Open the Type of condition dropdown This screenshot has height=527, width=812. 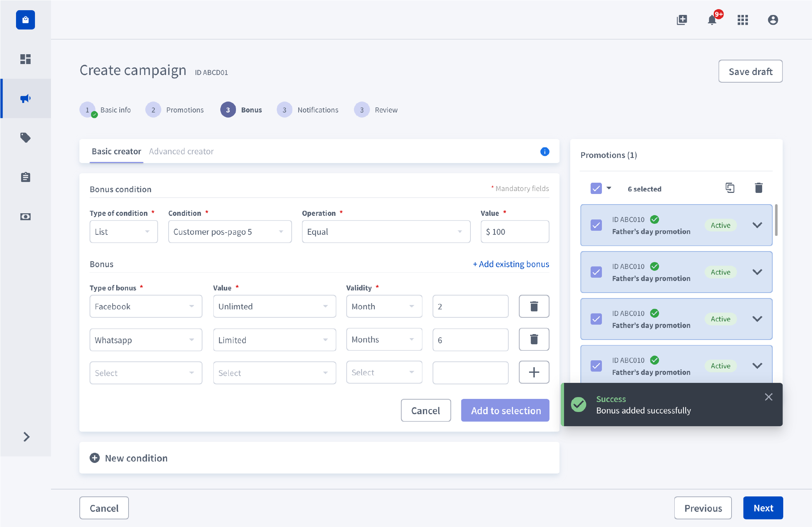pyautogui.click(x=123, y=231)
